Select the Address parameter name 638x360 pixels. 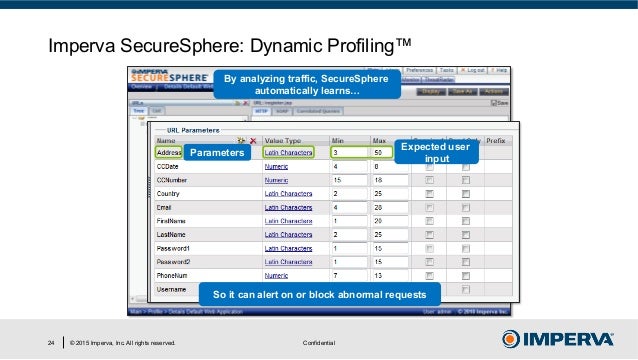click(x=169, y=153)
